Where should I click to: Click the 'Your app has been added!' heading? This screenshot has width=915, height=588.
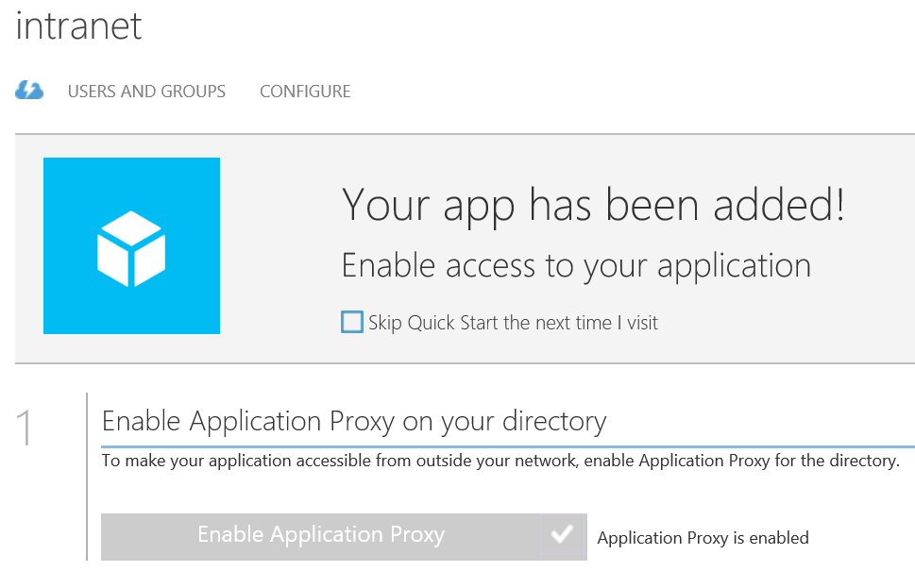(592, 205)
